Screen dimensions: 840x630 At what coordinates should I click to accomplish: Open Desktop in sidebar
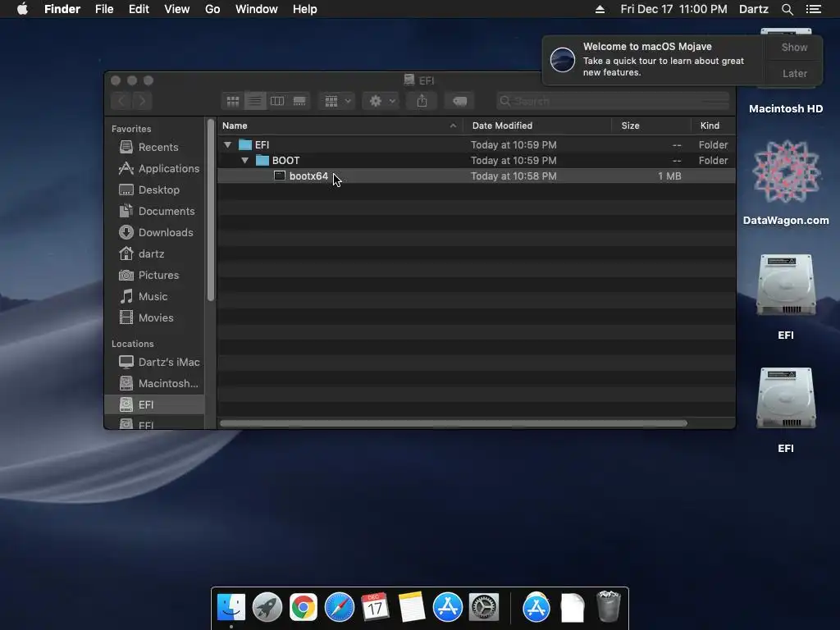pyautogui.click(x=155, y=189)
